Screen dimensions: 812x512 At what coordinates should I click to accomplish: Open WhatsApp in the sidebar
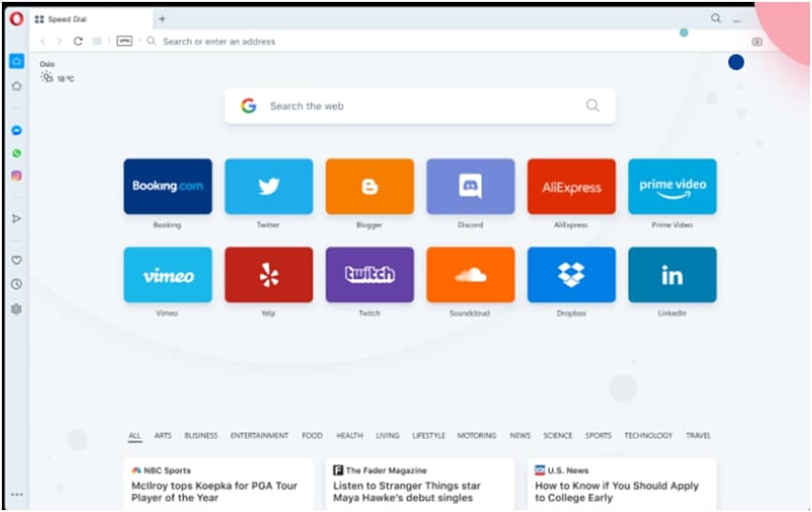(x=17, y=154)
